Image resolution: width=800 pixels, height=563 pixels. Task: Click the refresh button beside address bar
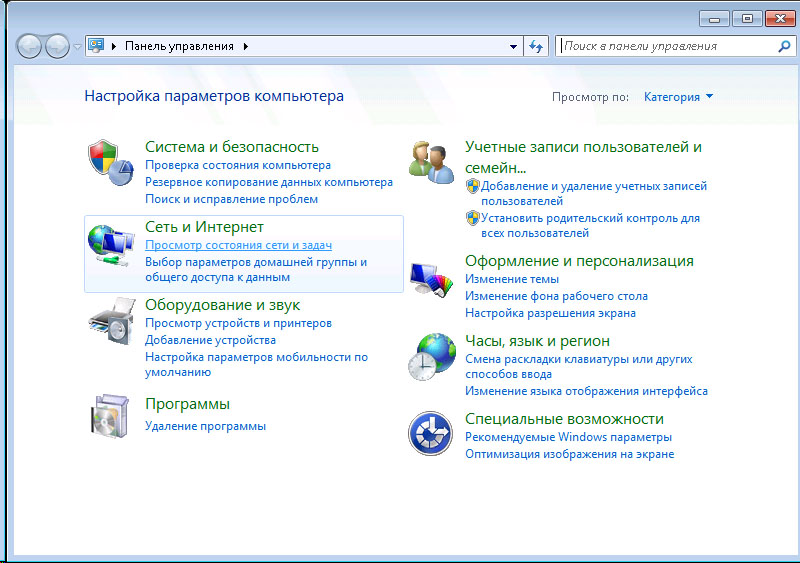click(x=537, y=46)
